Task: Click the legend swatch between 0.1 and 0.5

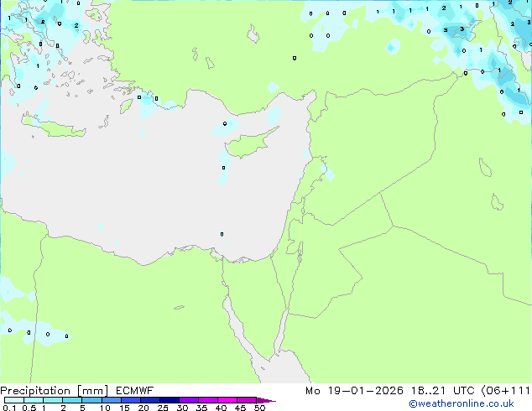Action: 14,400
